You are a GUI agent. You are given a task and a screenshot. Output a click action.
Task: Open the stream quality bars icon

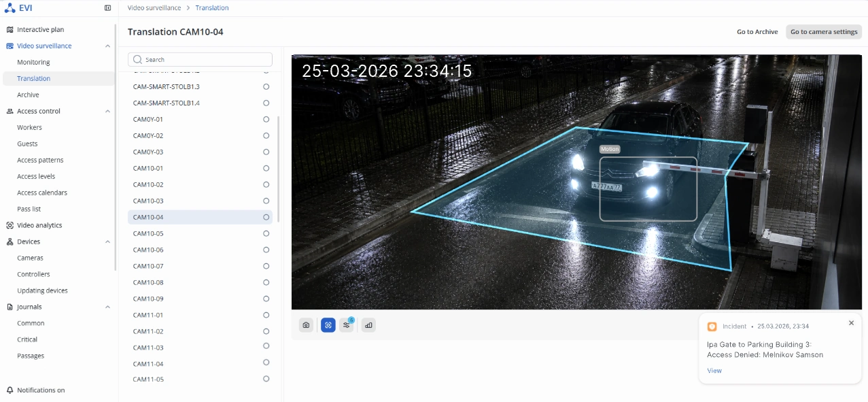pyautogui.click(x=368, y=325)
